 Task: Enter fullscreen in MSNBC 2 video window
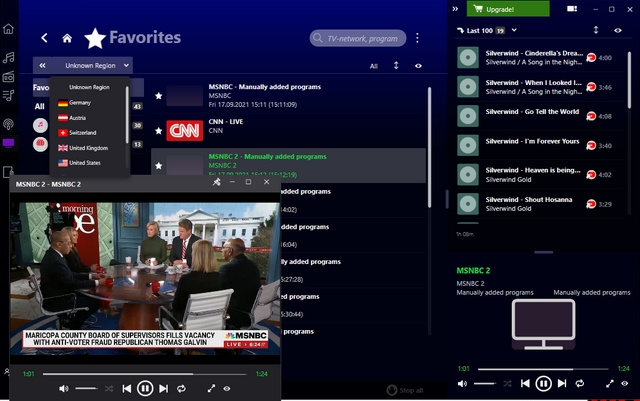(x=211, y=389)
